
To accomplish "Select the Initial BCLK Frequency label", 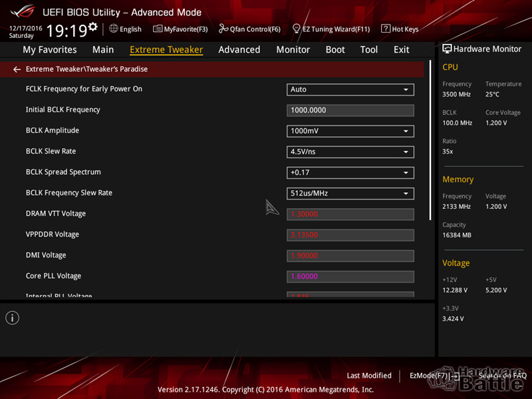I will click(x=63, y=110).
